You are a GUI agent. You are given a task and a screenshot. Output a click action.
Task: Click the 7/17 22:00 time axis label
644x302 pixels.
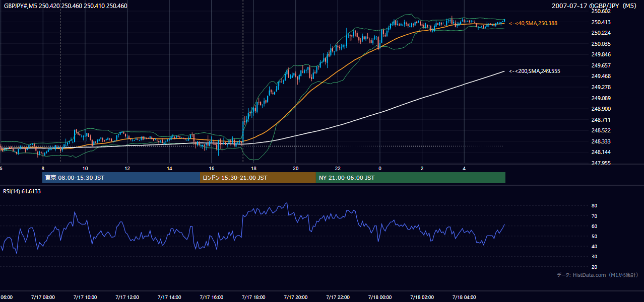[x=338, y=297]
